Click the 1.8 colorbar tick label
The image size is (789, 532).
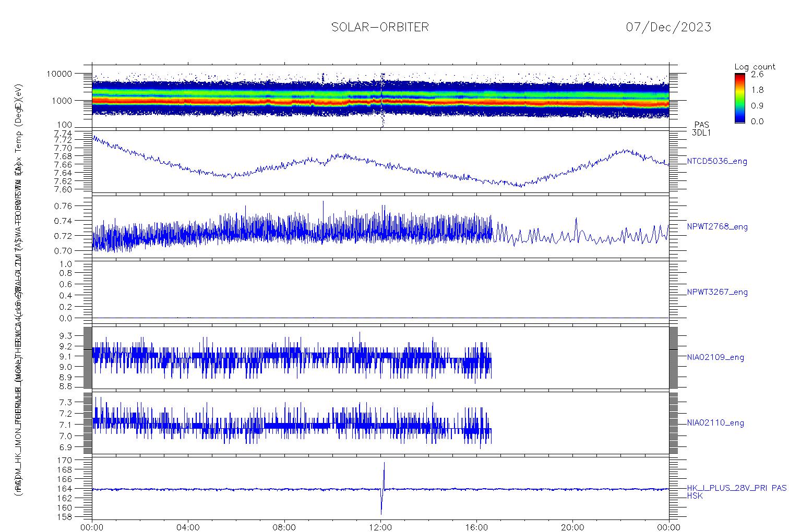757,90
